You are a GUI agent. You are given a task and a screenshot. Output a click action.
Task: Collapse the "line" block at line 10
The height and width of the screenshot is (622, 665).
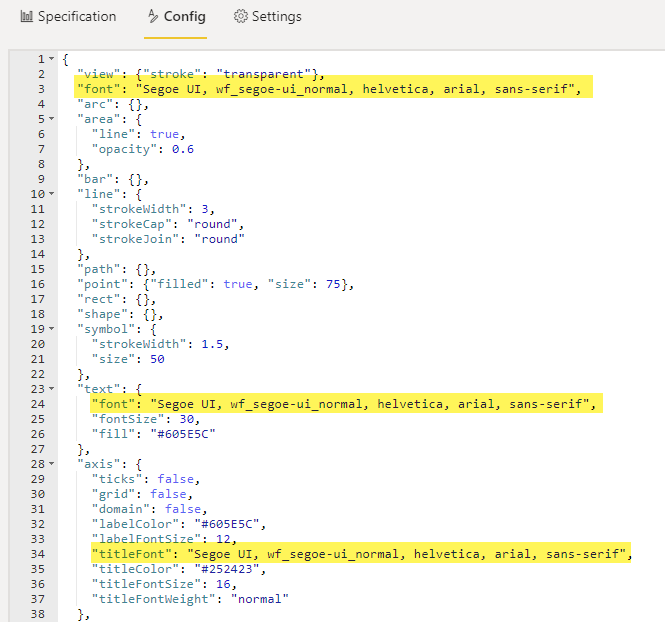(51, 194)
